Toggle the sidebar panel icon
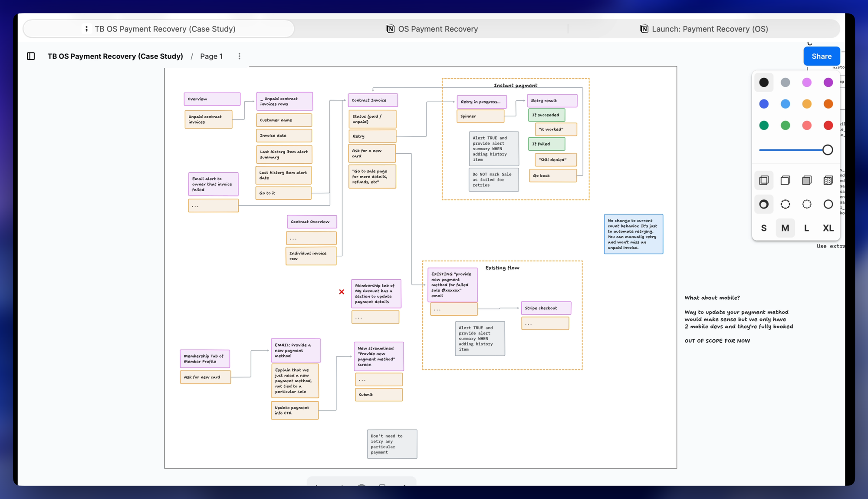Viewport: 868px width, 499px height. pos(31,56)
